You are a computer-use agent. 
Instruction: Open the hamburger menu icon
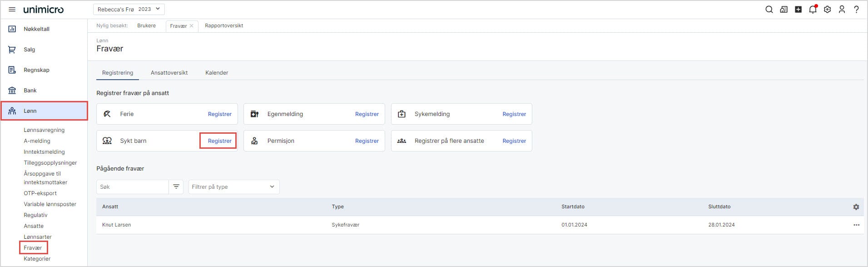point(12,10)
